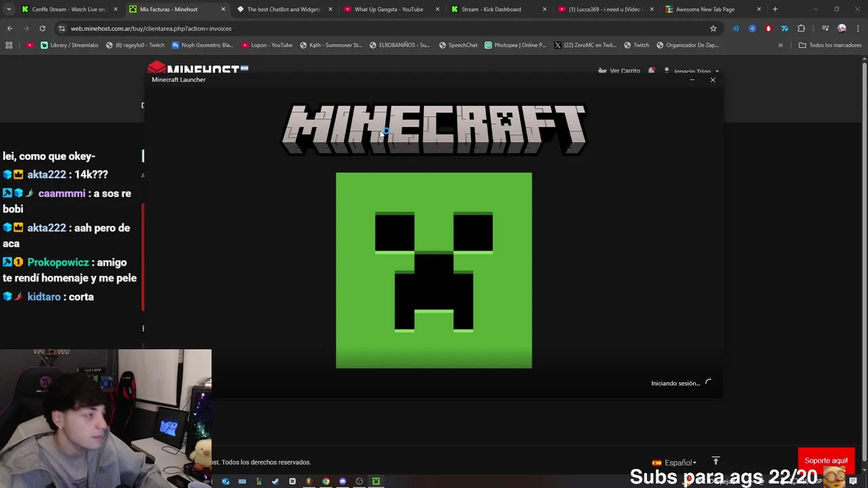Open the Windows notification center icon
Screen dimensions: 868x488
(x=853, y=481)
